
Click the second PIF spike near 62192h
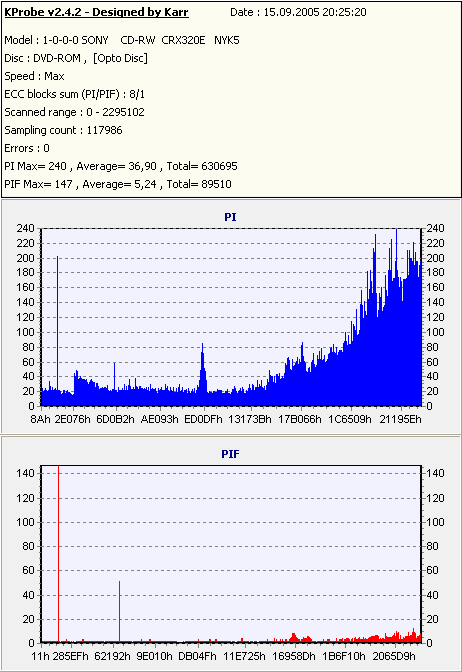point(119,611)
